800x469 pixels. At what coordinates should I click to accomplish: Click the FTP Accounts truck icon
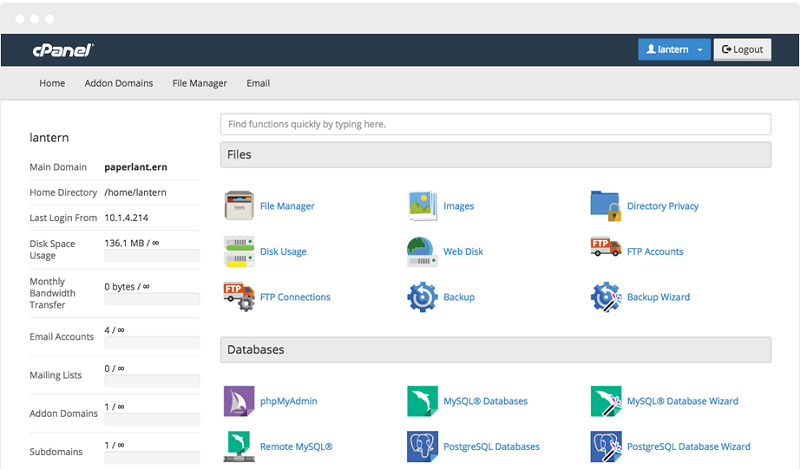606,250
